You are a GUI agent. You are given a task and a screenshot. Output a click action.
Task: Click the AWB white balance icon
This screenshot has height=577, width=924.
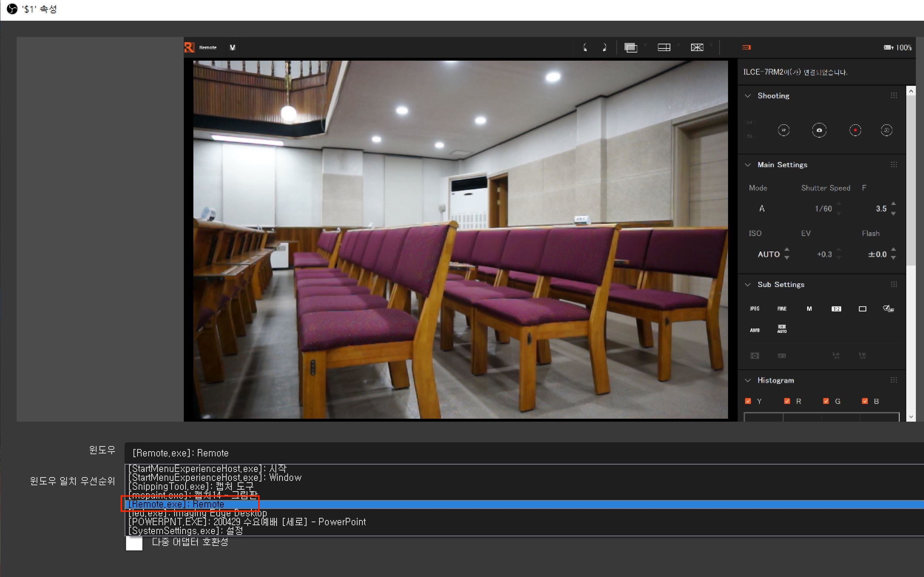755,330
